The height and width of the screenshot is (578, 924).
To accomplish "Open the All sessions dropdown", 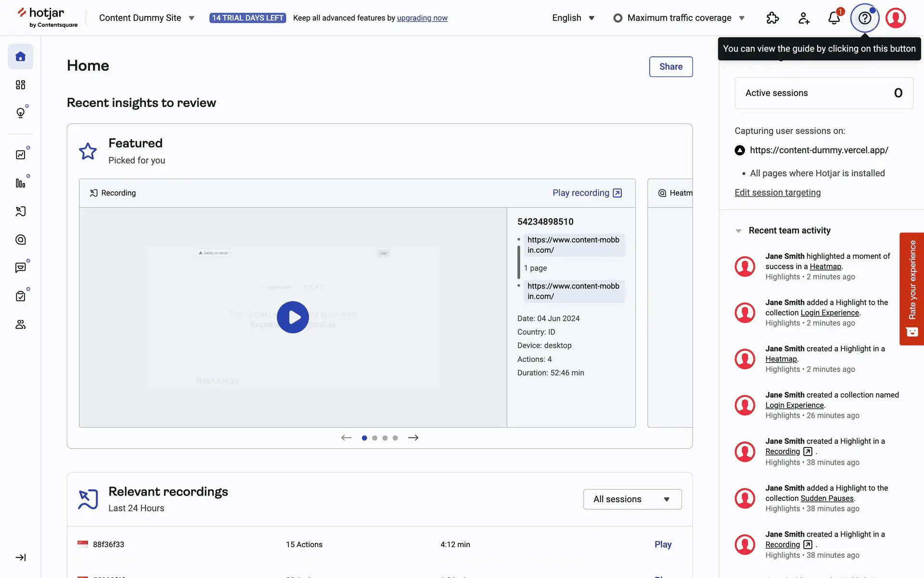I will pos(632,499).
